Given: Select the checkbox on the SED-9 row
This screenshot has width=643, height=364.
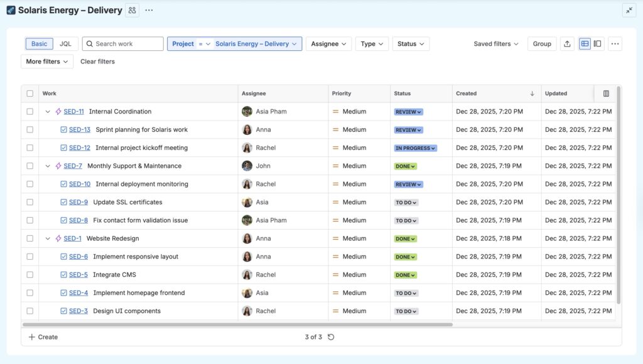Looking at the screenshot, I should 30,202.
